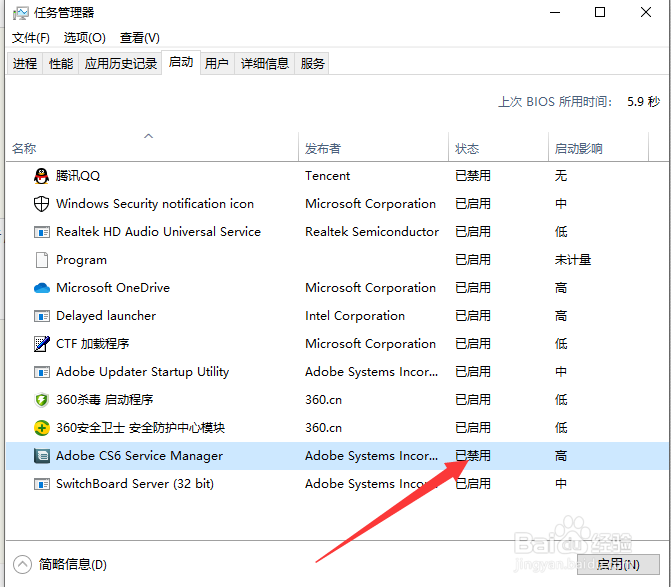Select the CTF 加载程序 entry
This screenshot has height=587, width=671.
pyautogui.click(x=92, y=344)
